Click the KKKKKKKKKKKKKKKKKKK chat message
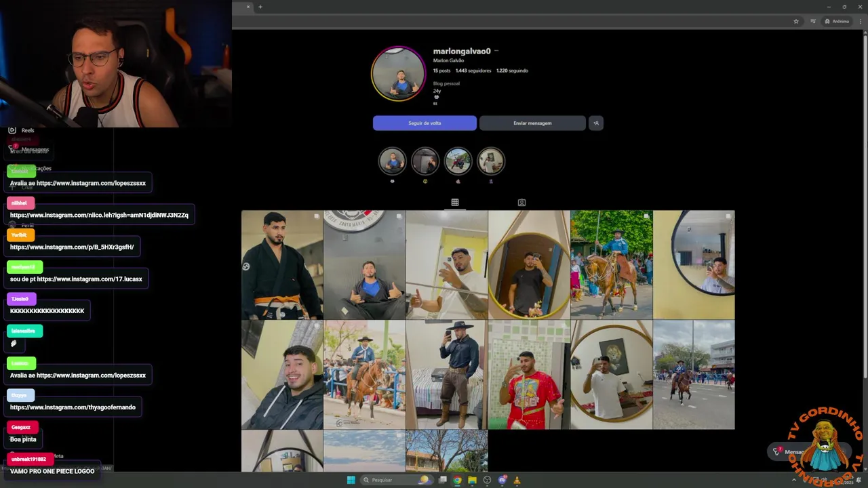The image size is (868, 488). click(x=47, y=311)
